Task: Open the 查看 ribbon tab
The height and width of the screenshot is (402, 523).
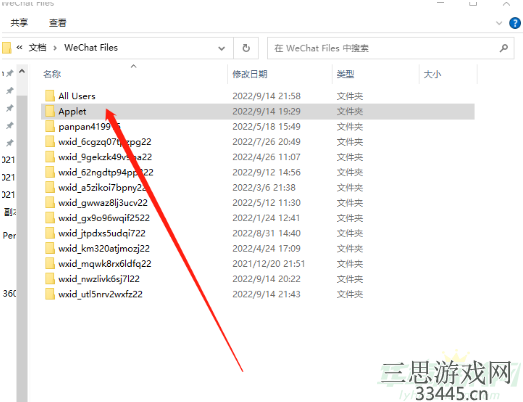Action: (57, 23)
